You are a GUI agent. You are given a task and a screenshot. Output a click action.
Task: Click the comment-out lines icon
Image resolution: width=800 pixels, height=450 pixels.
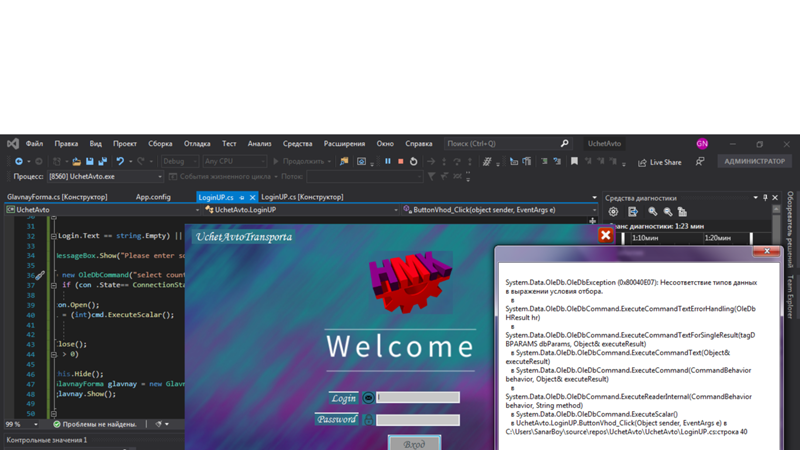pyautogui.click(x=544, y=161)
